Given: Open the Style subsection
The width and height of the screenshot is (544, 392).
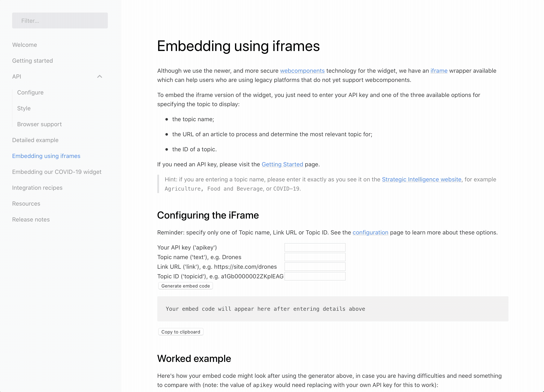Looking at the screenshot, I should coord(24,108).
